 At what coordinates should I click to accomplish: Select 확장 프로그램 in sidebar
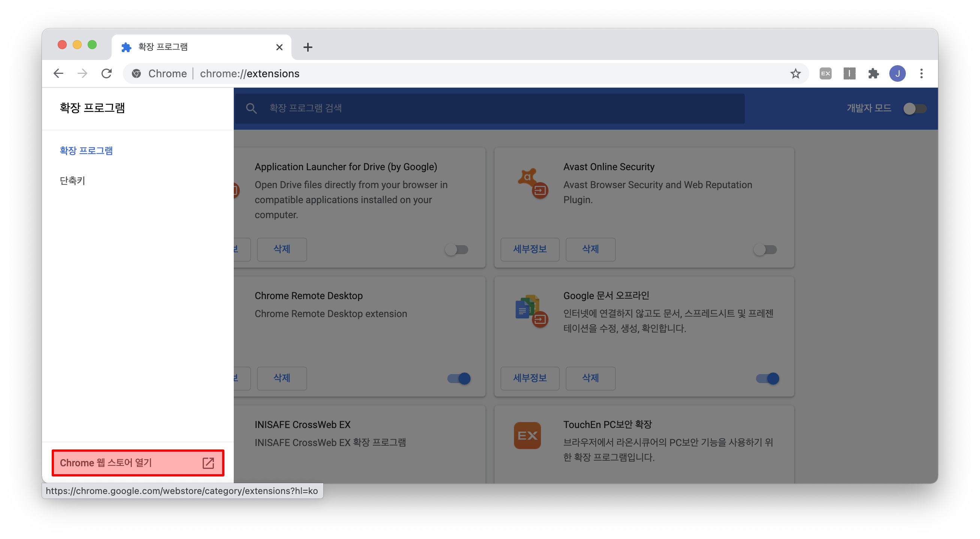coord(86,151)
